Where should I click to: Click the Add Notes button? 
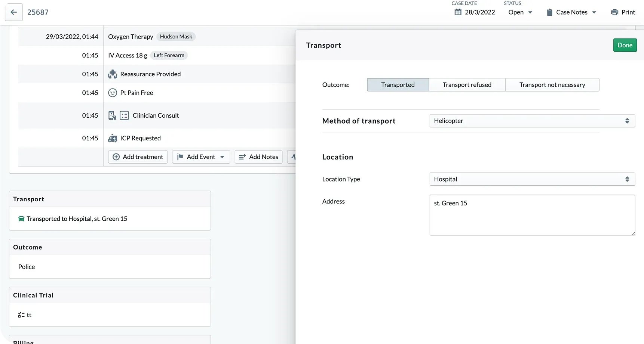tap(258, 157)
